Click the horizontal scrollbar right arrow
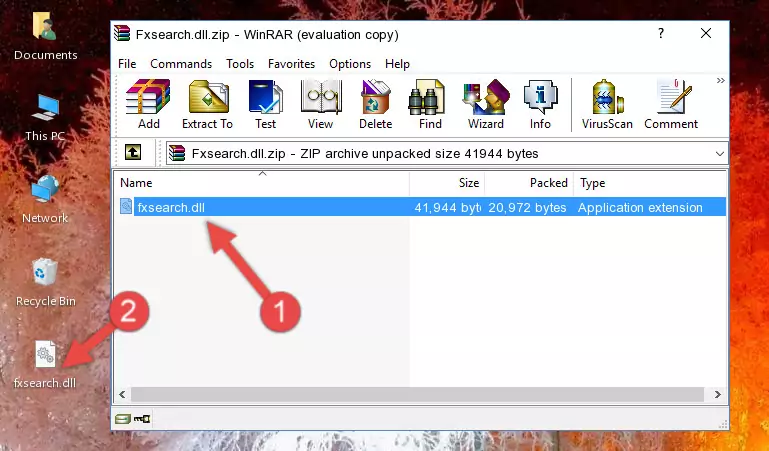This screenshot has height=451, width=769. [718, 394]
